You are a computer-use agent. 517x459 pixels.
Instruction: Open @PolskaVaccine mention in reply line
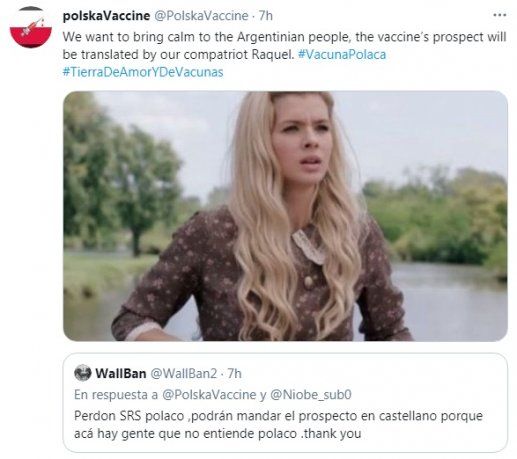pos(209,395)
